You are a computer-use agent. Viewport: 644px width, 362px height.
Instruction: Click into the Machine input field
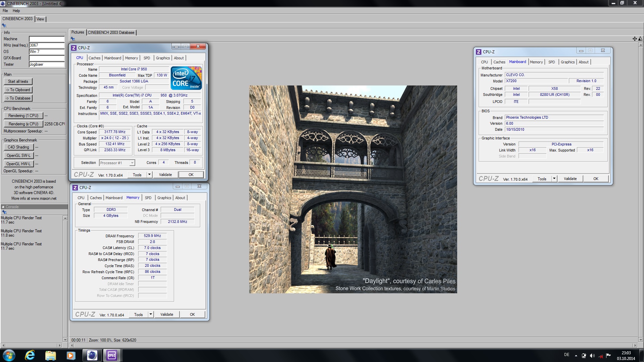coord(47,39)
